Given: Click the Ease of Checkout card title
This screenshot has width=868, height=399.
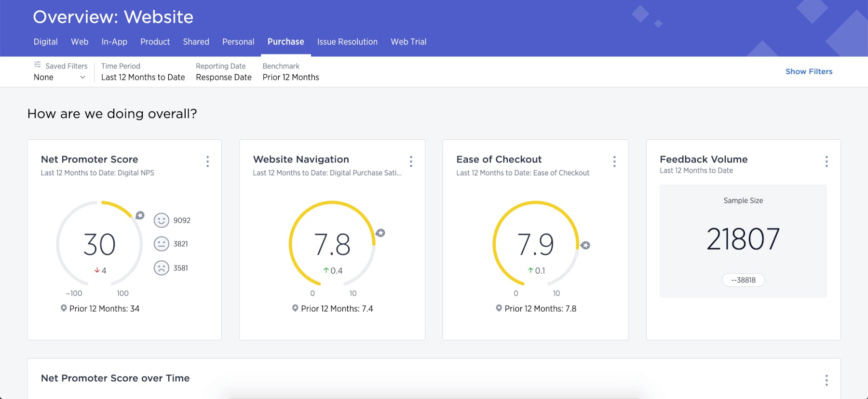Looking at the screenshot, I should [x=499, y=160].
